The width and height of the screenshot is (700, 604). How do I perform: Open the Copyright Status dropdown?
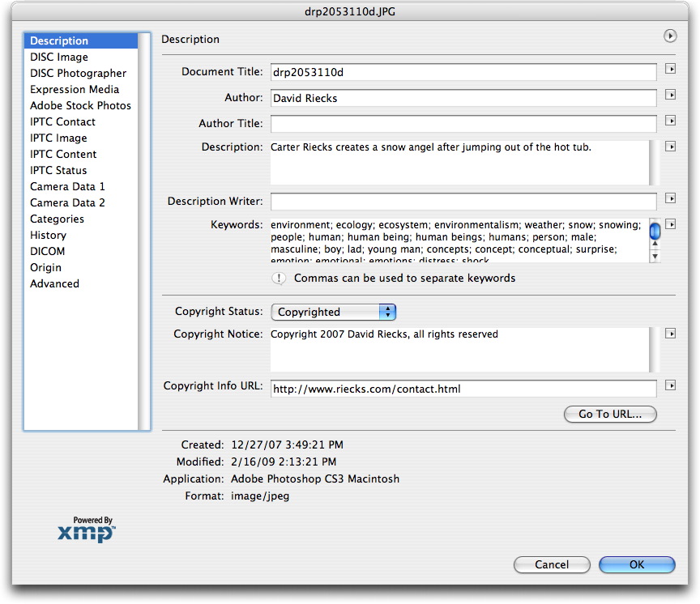(334, 312)
